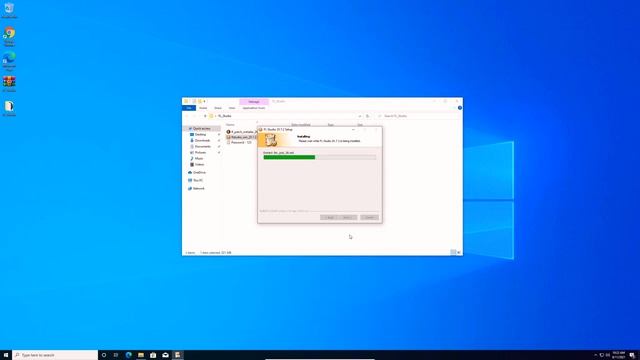Open the Home ribbon tab in Explorer
The height and width of the screenshot is (360, 640).
pos(203,108)
